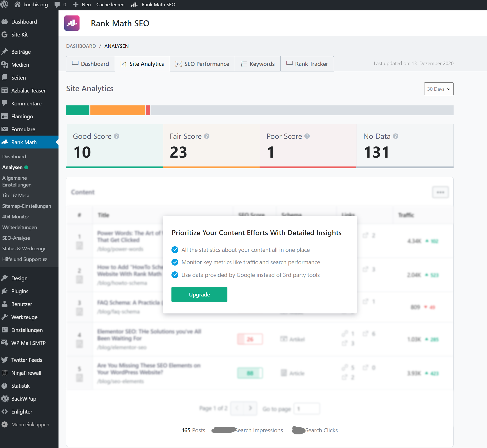Image resolution: width=487 pixels, height=448 pixels.
Task: Select the No Data card
Action: [x=405, y=146]
